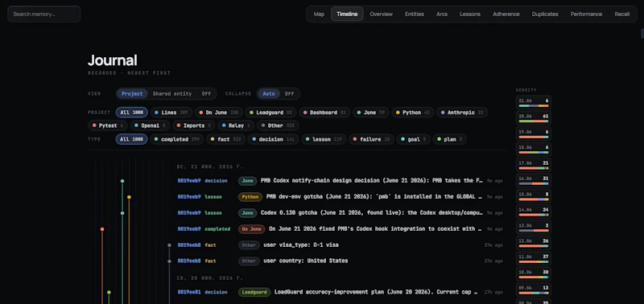The width and height of the screenshot is (644, 304).
Task: Jump to density day 09.06
Action: click(x=534, y=290)
